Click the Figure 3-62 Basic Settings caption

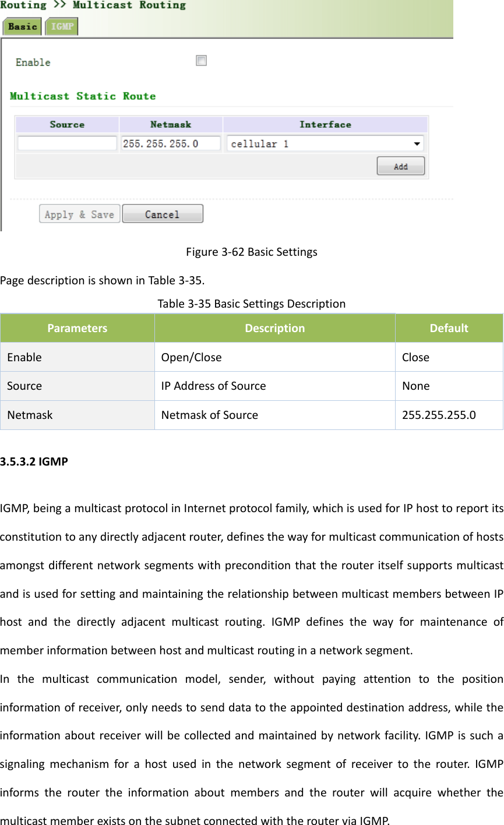coord(252,252)
